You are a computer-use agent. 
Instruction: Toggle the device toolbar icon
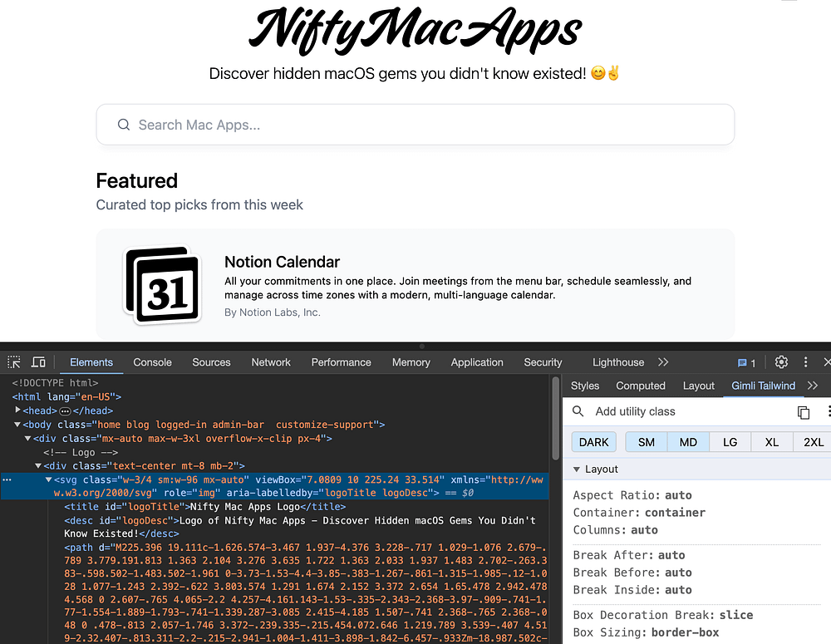point(38,362)
